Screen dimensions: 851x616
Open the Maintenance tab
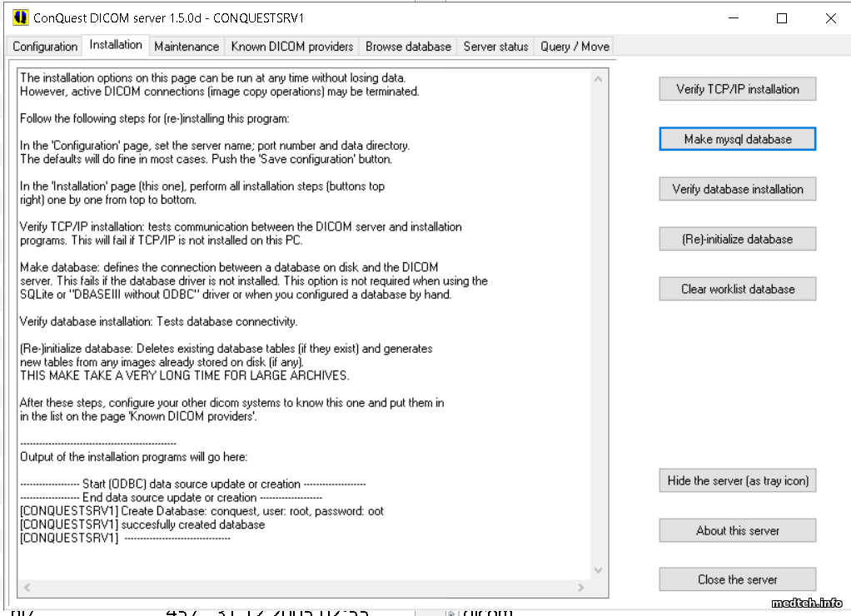point(187,47)
